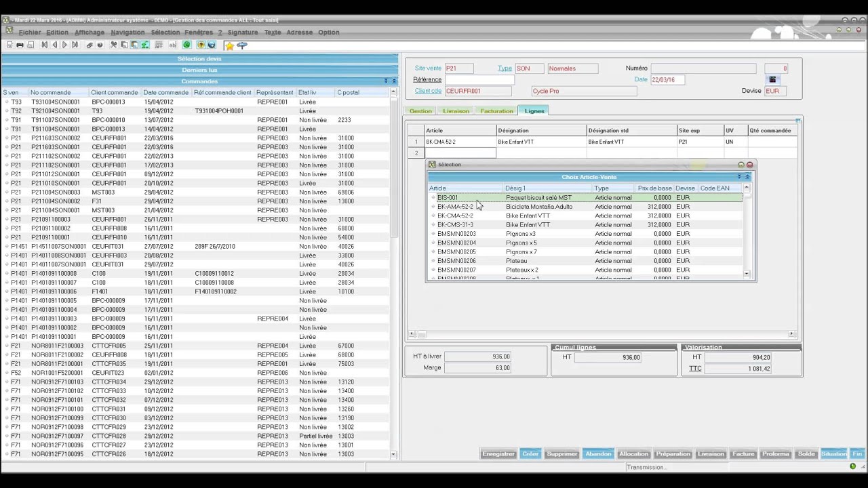868x488 pixels.
Task: Click the save record toolbar icon
Action: click(x=9, y=45)
